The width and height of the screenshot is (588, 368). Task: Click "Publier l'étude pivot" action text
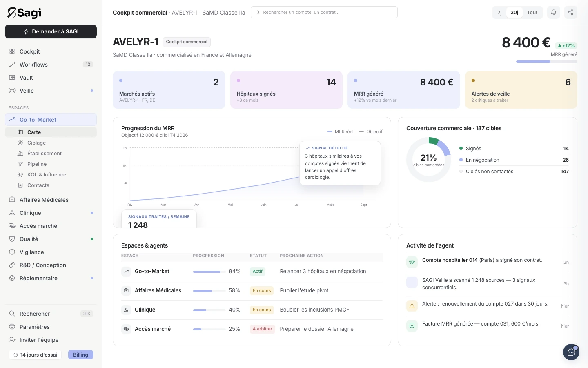point(304,290)
